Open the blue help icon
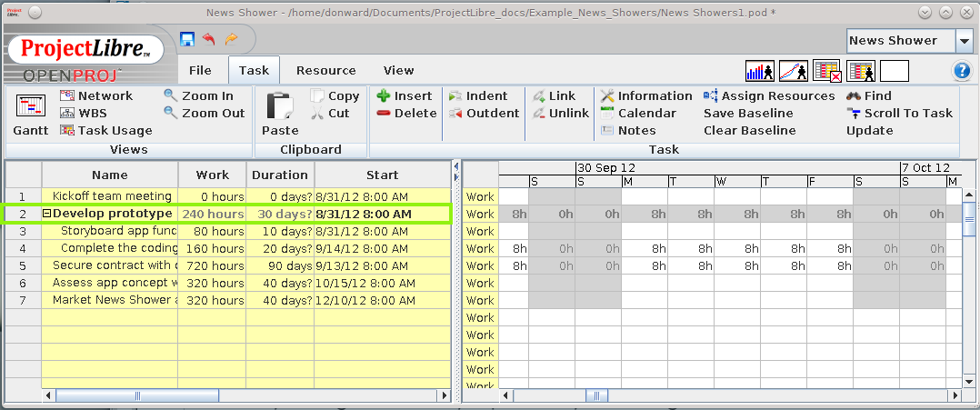Image resolution: width=980 pixels, height=410 pixels. pyautogui.click(x=962, y=71)
